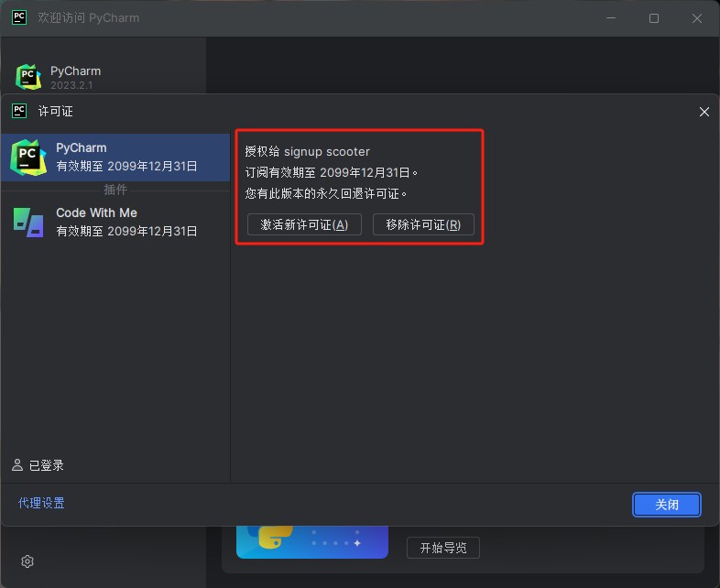Select the PyCharm 有效期至 license entry
Image resolution: width=720 pixels, height=588 pixels.
126,157
